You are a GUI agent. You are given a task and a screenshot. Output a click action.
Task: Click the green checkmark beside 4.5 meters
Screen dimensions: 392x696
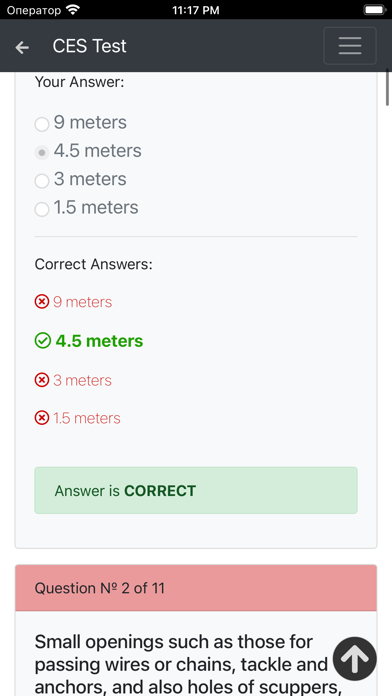42,341
